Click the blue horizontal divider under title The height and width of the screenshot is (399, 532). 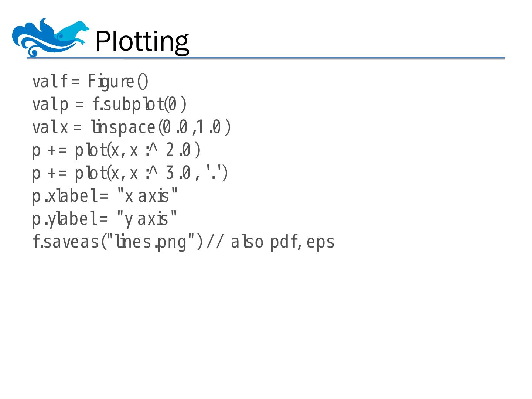coord(266,58)
